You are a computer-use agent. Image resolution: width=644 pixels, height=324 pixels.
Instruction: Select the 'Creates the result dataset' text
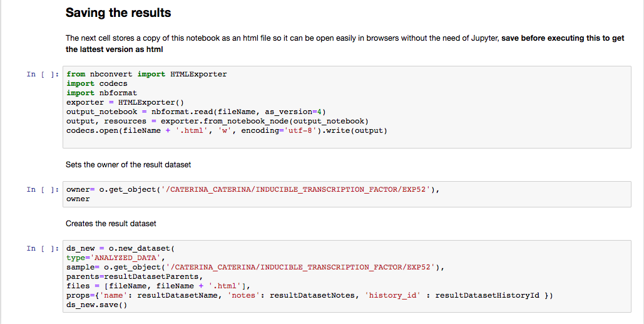point(111,224)
